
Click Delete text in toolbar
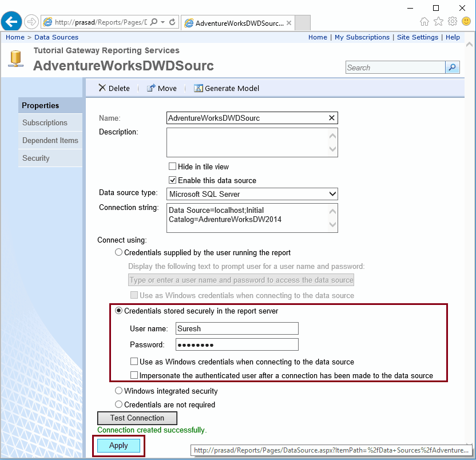(119, 88)
